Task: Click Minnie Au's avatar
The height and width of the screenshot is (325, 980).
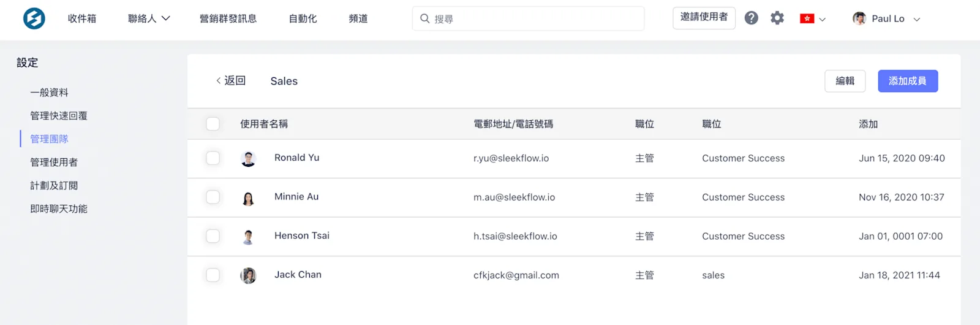Action: (248, 198)
